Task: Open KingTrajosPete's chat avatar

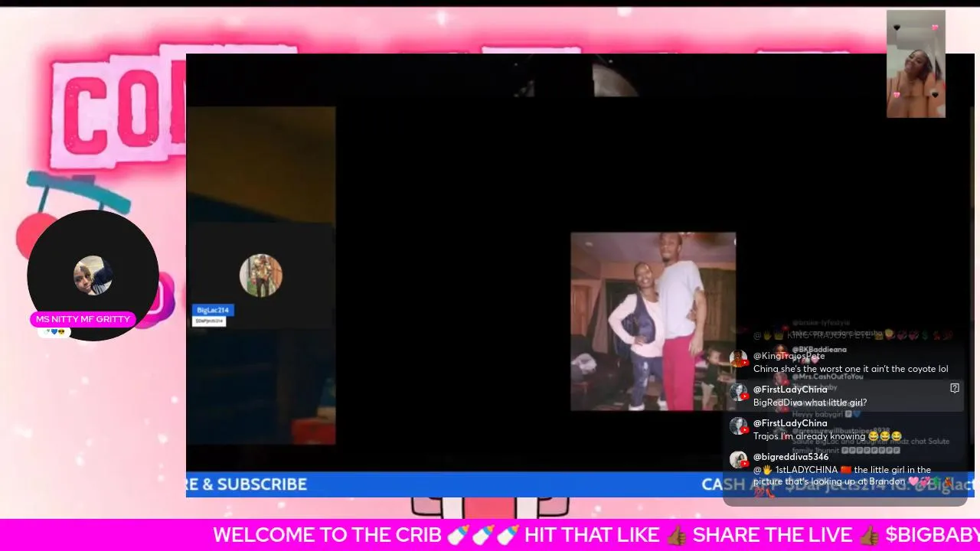Action: (738, 359)
